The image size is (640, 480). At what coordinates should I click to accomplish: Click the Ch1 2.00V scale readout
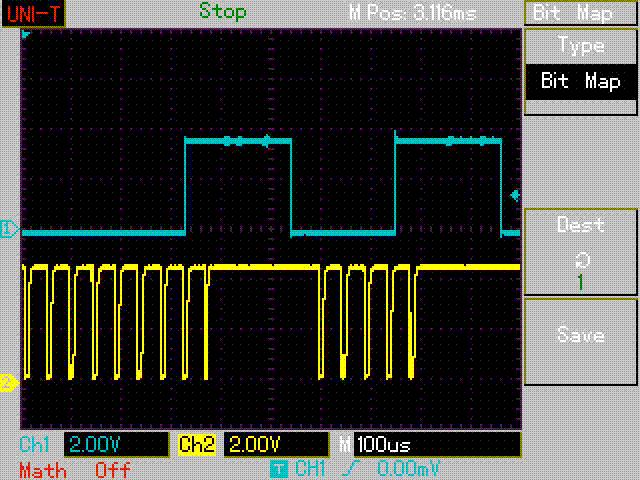pos(116,444)
